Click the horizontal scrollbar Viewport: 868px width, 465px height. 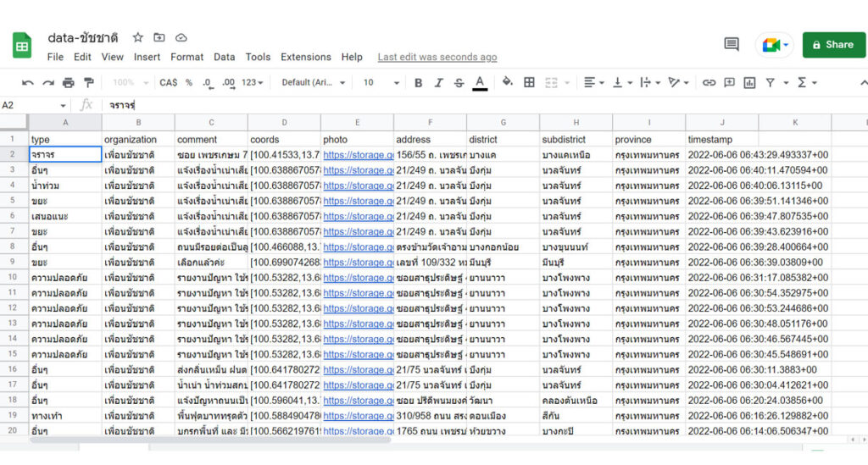210,440
